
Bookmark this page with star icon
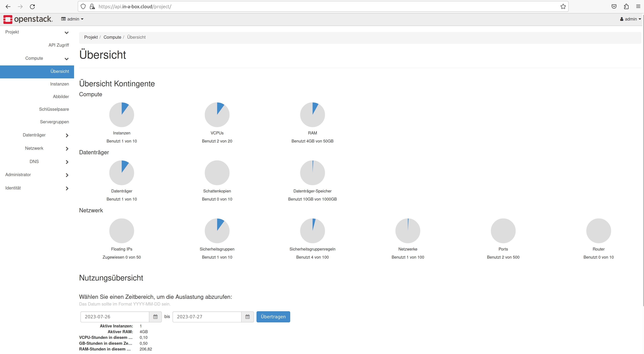coord(563,7)
